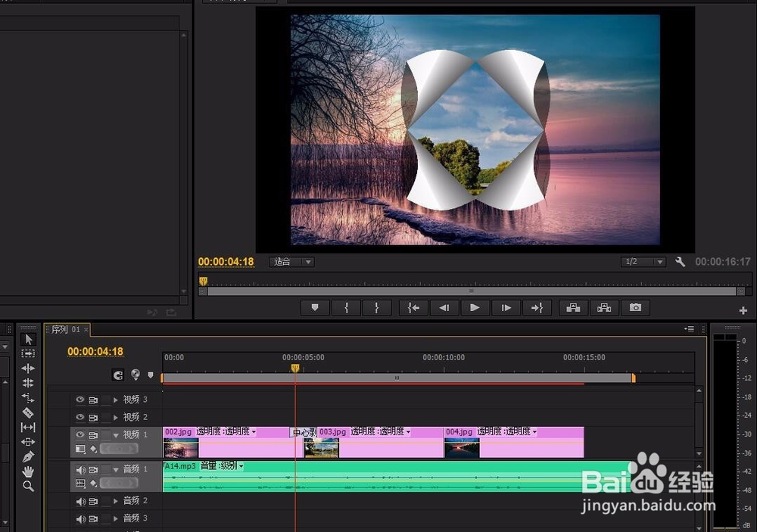The image size is (757, 532).
Task: Export frame with camera icon
Action: pos(635,307)
